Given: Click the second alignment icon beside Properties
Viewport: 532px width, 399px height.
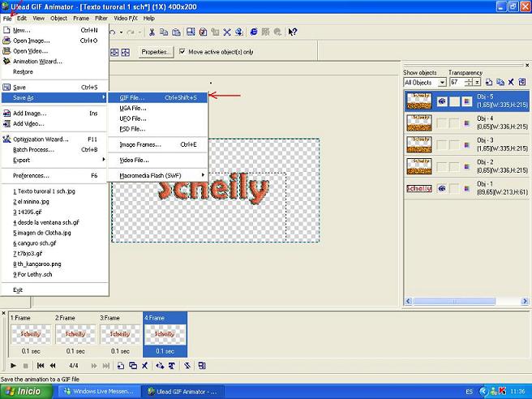Looking at the screenshot, I should pos(126,52).
